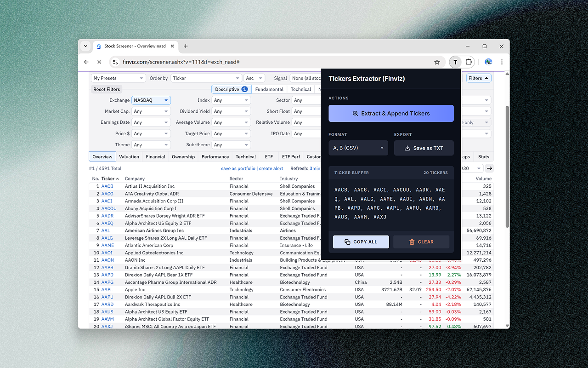The height and width of the screenshot is (368, 588).
Task: Select the Descriptive filter tab
Action: tap(231, 89)
